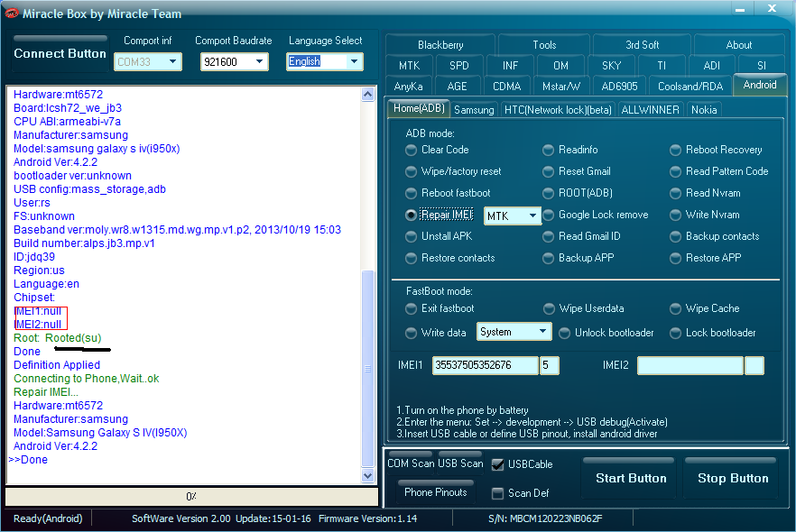Click the log vertical scrollbar thumb
The width and height of the screenshot is (796, 532).
[368, 369]
